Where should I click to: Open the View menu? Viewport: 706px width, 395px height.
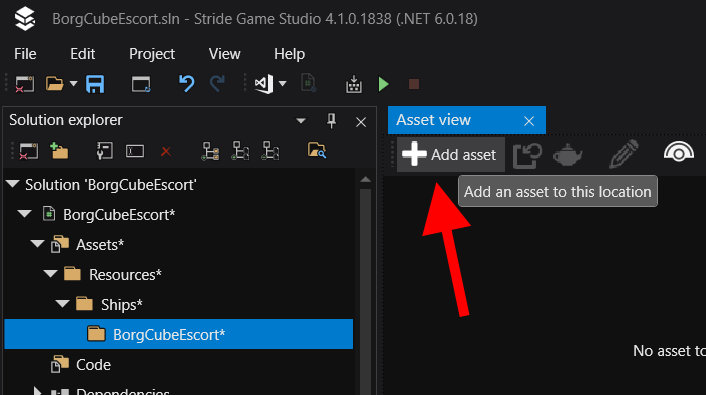coord(224,54)
